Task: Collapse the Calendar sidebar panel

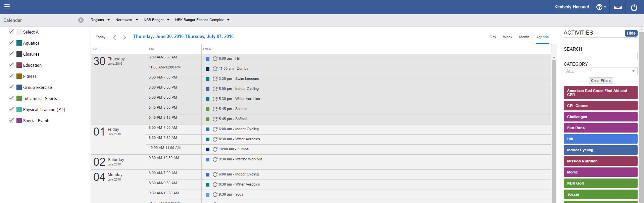Action: click(81, 20)
